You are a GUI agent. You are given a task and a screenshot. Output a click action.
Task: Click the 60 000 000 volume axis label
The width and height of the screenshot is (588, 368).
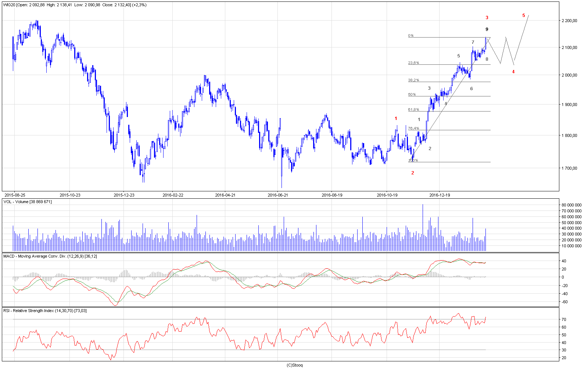point(572,217)
